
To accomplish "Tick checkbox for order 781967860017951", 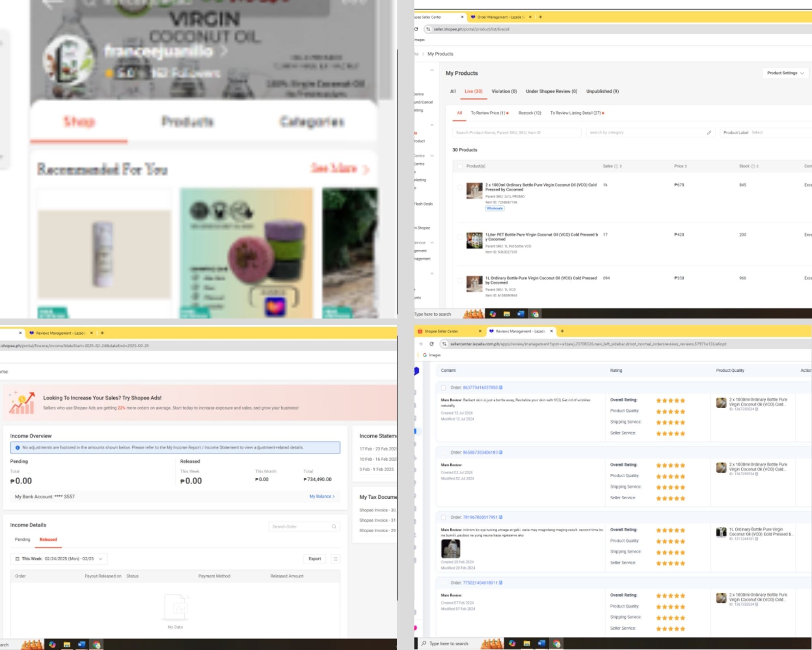I will tap(443, 517).
